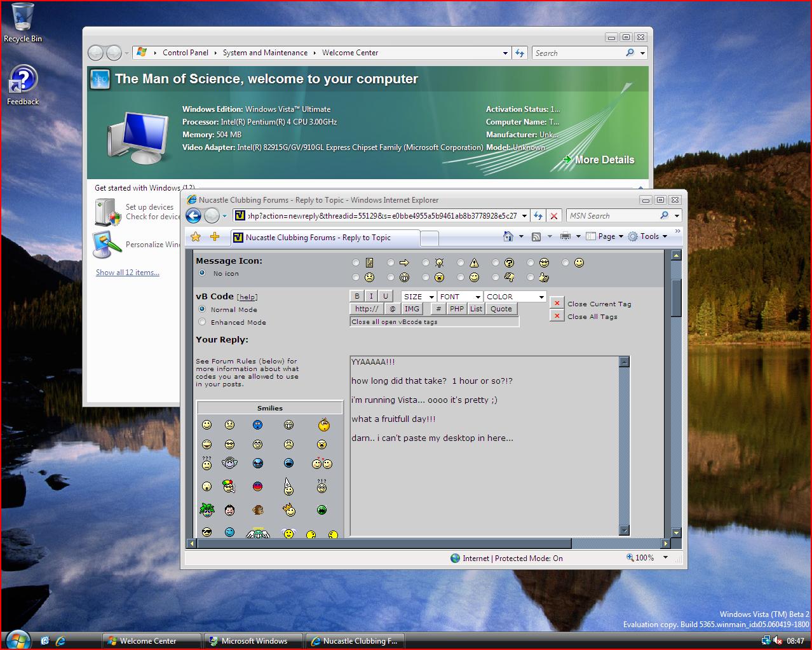Click the Quote vB Code button
This screenshot has width=812, height=650.
[x=501, y=309]
